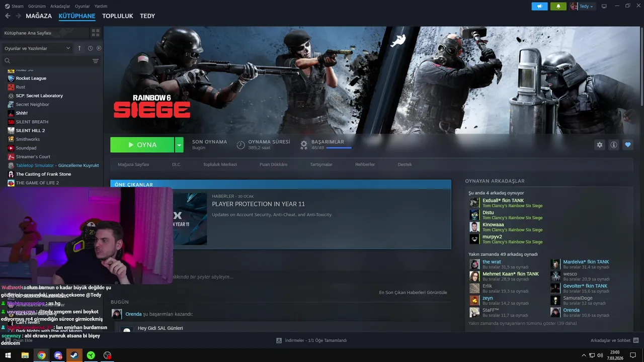Viewport: 644px width, 362px height.
Task: Click the sort ascending arrow in sidebar
Action: [x=79, y=48]
